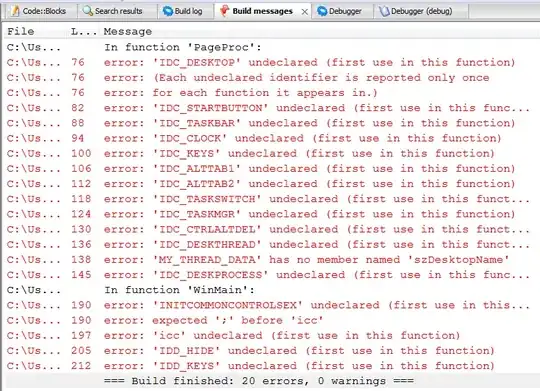Select the 'IDC_CLOCK' undeclared error row
Screen dimensions: 540x391
pos(270,138)
